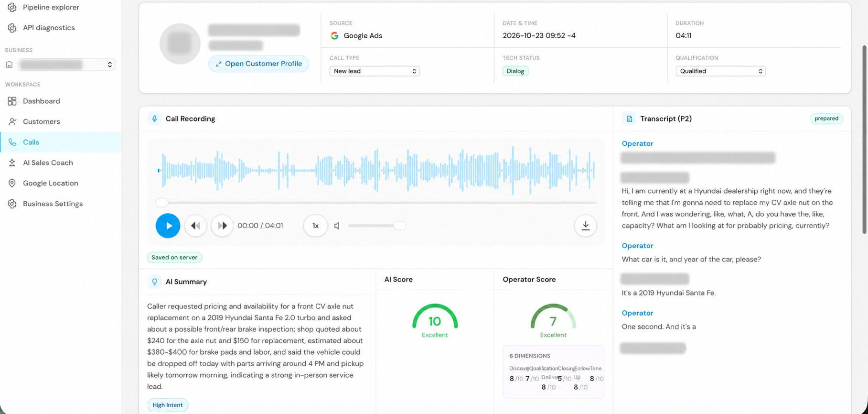Screen dimensions: 868x414
Task: Fast-forward the call recording
Action: (x=222, y=226)
